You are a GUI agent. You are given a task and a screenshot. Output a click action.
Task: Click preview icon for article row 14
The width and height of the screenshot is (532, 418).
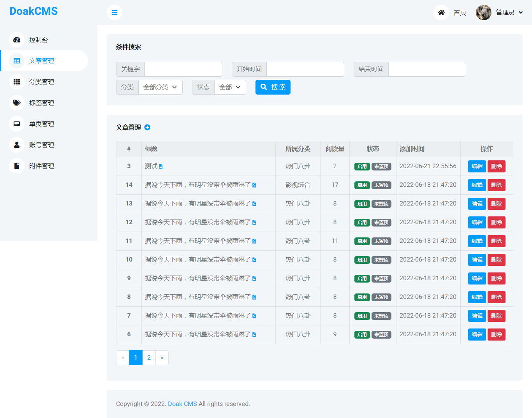click(254, 185)
